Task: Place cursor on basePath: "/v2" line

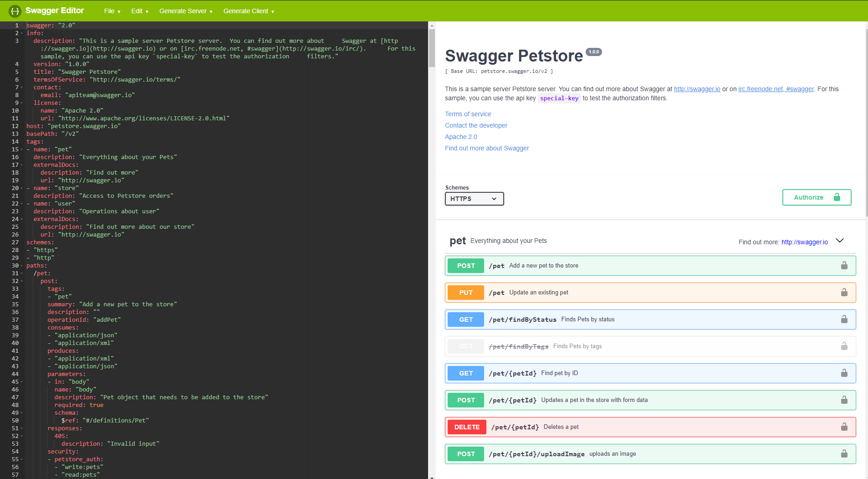Action: coord(52,134)
